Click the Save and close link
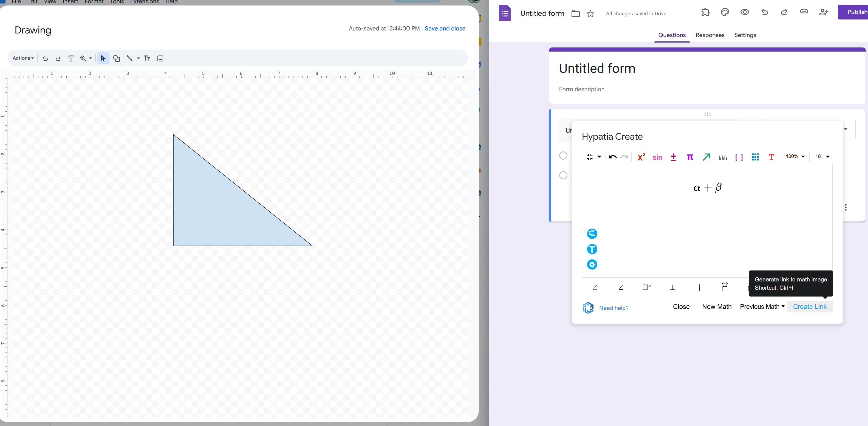 [x=445, y=28]
